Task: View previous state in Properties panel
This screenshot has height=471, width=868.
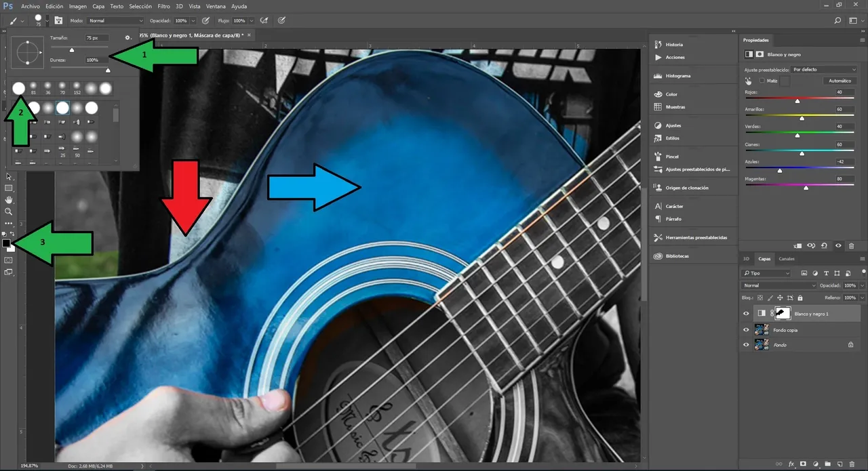Action: coord(810,245)
